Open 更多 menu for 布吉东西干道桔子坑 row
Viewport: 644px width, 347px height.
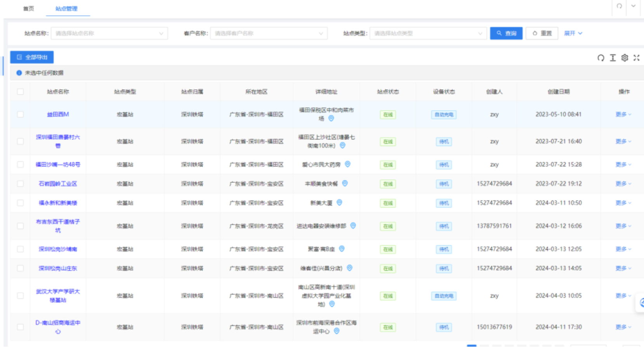click(x=623, y=226)
